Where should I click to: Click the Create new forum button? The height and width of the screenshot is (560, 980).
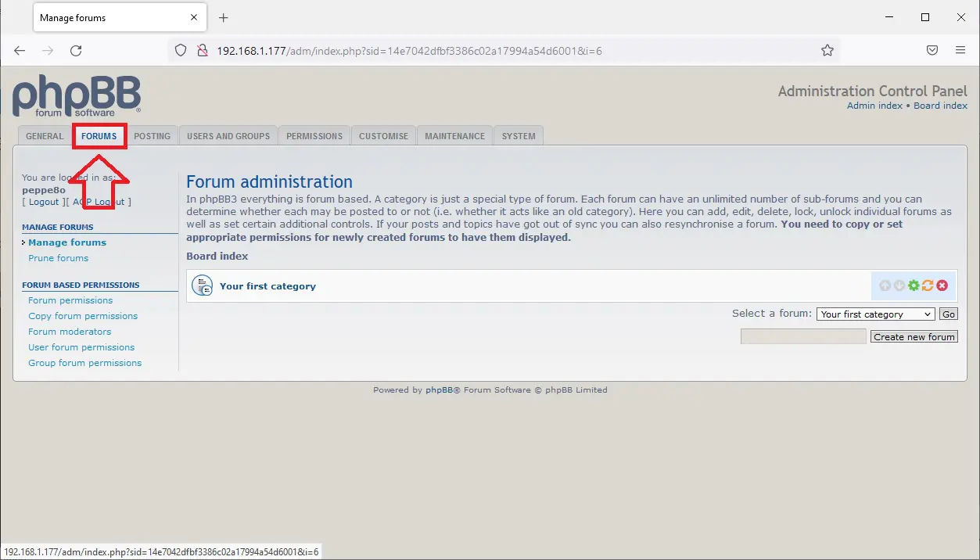coord(914,336)
